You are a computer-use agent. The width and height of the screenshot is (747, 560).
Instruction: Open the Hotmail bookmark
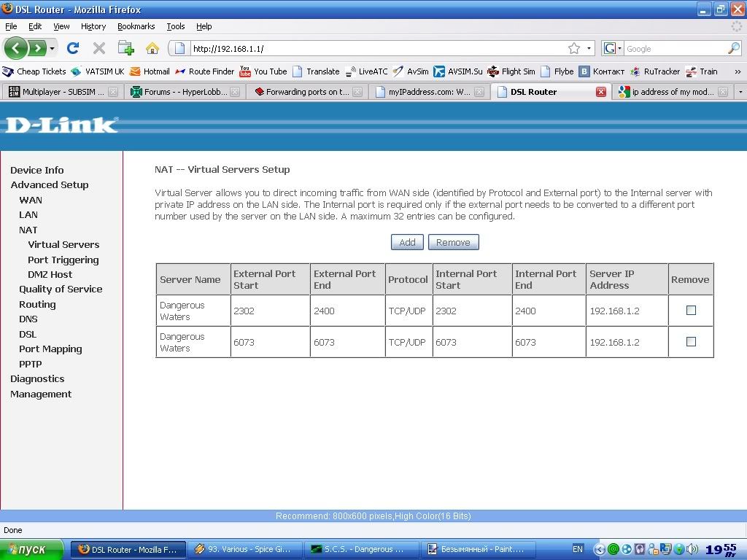[x=150, y=71]
